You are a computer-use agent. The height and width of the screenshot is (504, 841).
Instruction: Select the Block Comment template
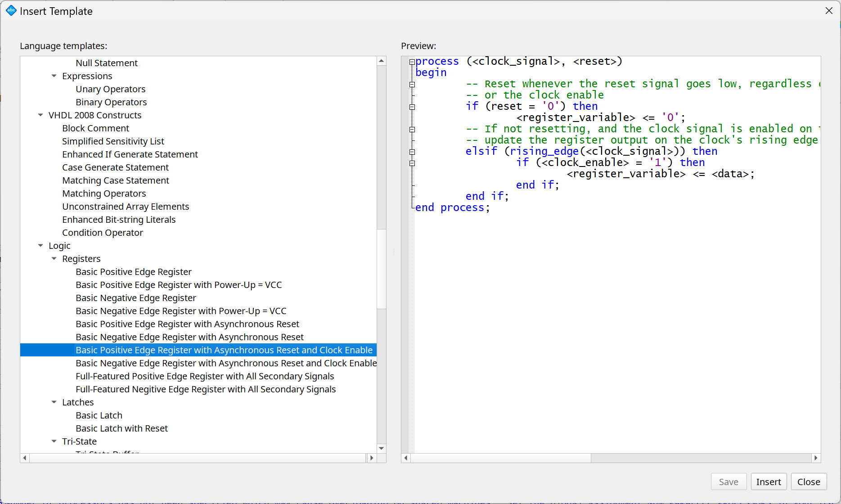tap(95, 128)
